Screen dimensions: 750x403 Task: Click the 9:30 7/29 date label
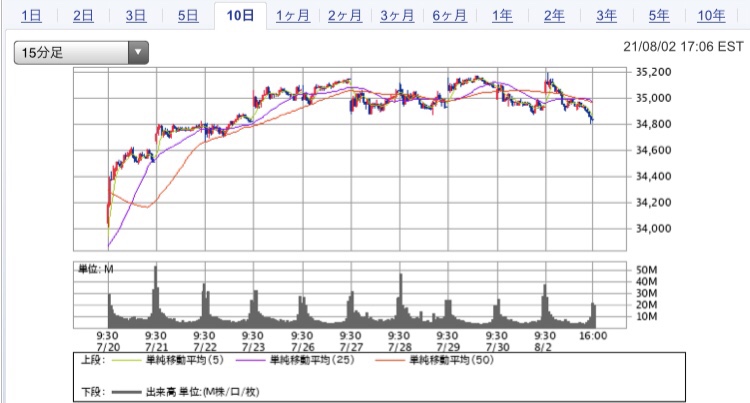pyautogui.click(x=448, y=341)
